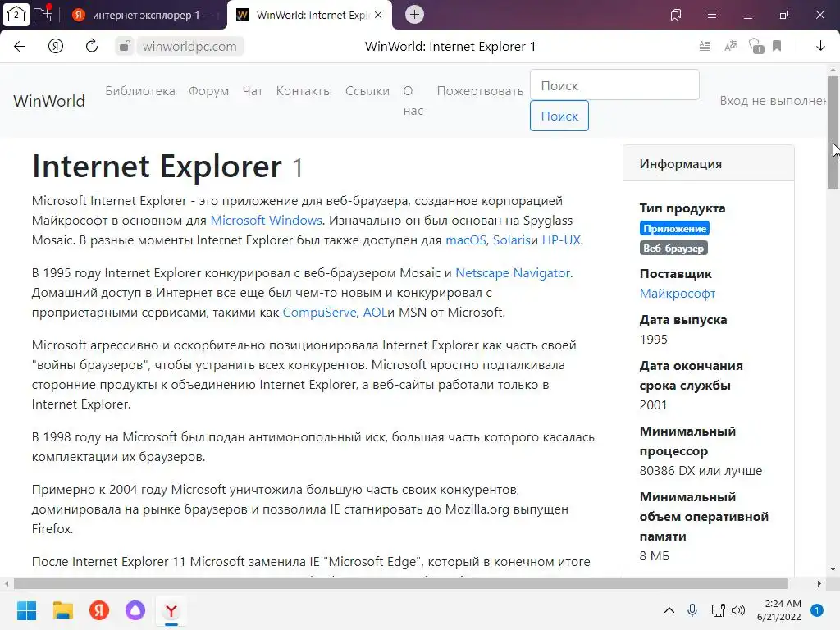Open the volume tray icon
Viewport: 840px width, 630px height.
pos(738,610)
